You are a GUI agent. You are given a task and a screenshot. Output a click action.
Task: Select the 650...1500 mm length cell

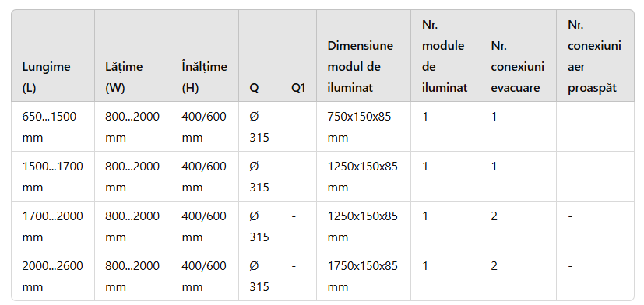pyautogui.click(x=53, y=126)
